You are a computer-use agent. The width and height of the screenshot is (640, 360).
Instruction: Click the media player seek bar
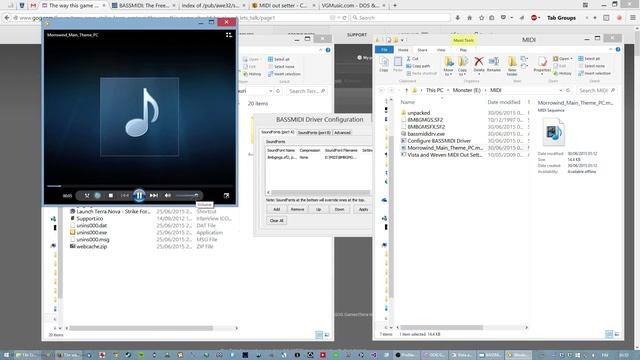[139, 186]
